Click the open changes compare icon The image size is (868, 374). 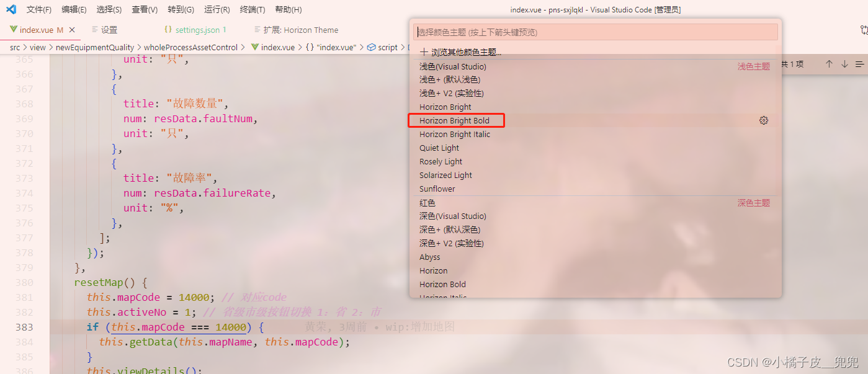click(x=864, y=30)
